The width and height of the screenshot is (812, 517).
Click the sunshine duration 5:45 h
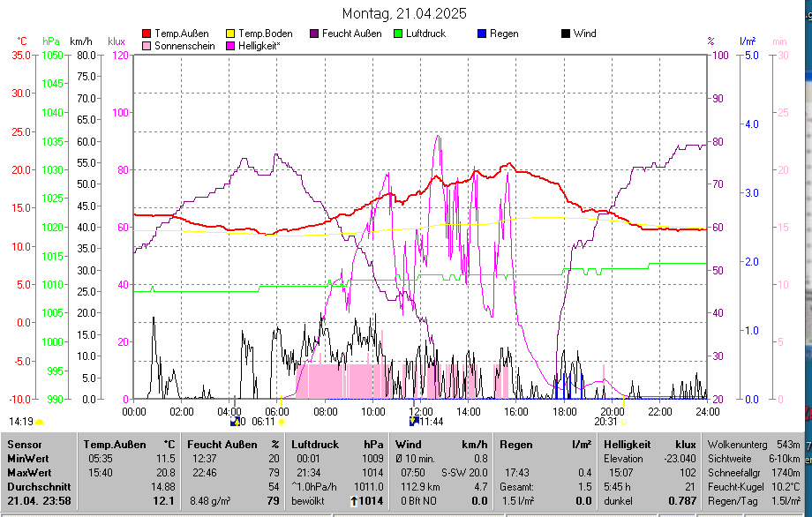617,487
